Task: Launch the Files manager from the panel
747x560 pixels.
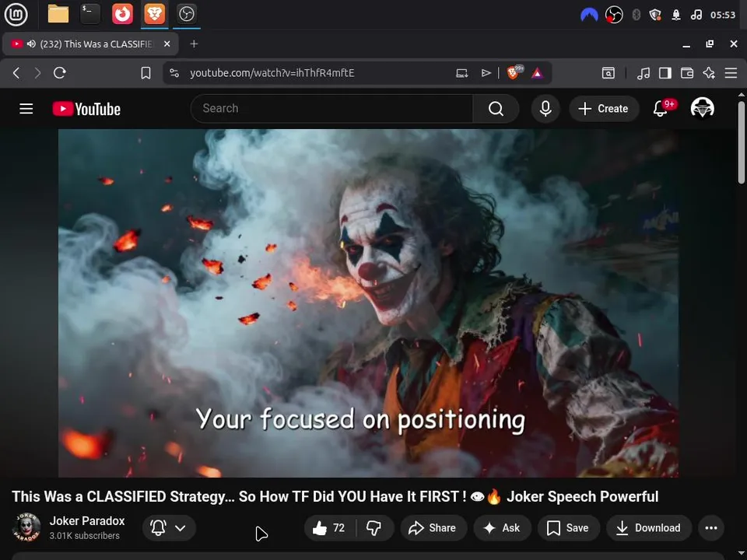Action: (x=58, y=14)
